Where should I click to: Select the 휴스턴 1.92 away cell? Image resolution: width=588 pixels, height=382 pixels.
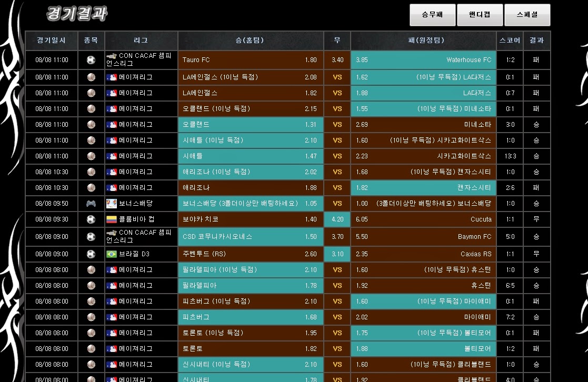tap(423, 286)
